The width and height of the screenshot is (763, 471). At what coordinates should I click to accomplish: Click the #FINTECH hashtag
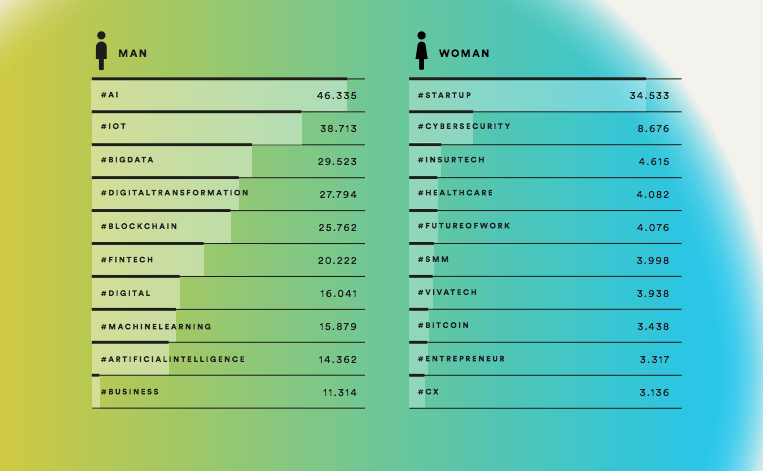click(x=127, y=260)
